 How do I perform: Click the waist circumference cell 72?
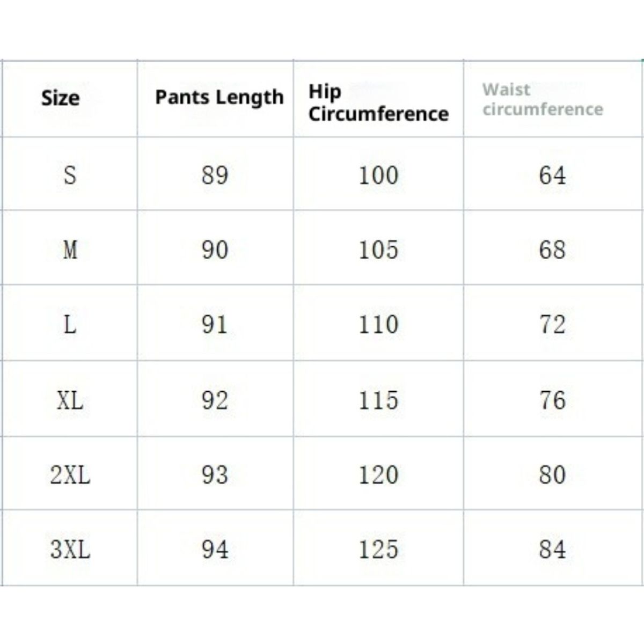(552, 324)
